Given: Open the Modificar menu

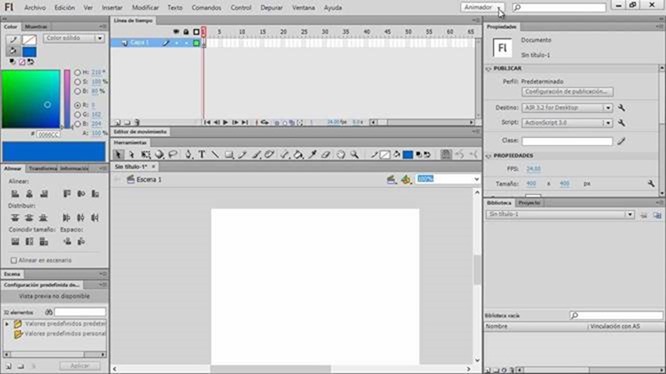Looking at the screenshot, I should pyautogui.click(x=145, y=8).
